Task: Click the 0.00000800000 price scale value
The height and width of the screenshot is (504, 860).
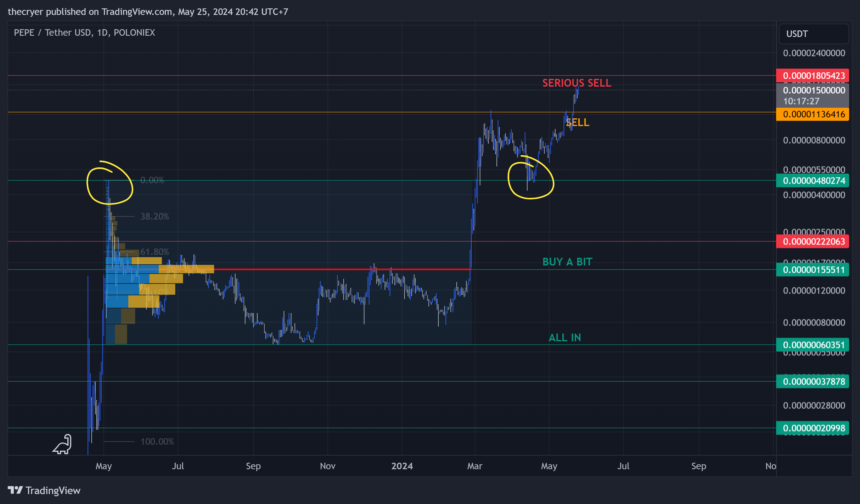Action: point(814,140)
